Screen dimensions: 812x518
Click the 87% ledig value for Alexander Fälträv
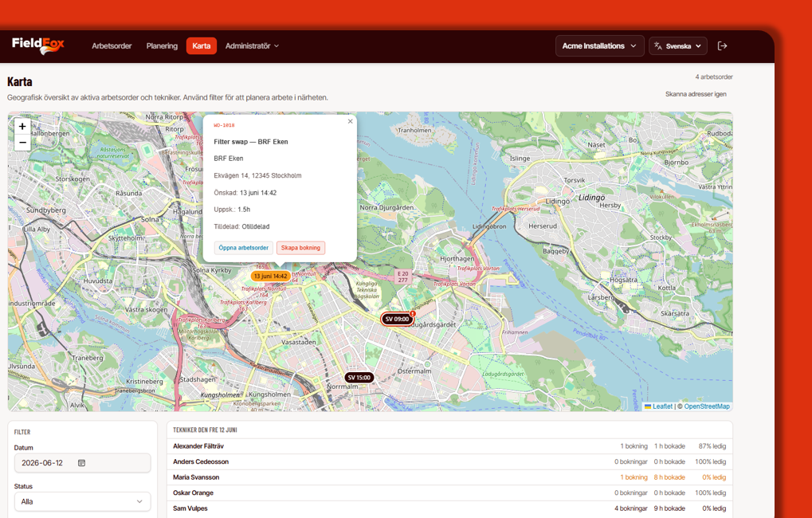point(712,446)
